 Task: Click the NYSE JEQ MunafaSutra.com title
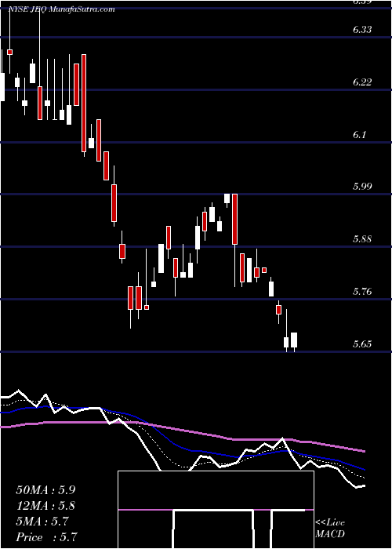[x=61, y=9]
